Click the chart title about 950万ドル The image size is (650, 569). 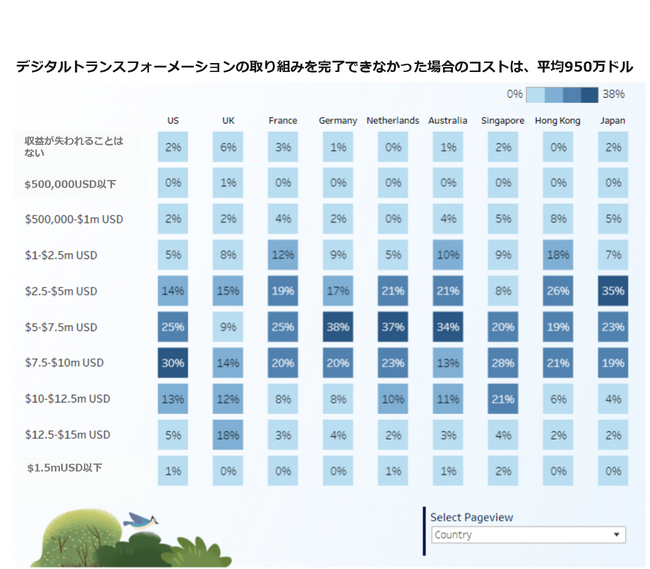pos(325,66)
